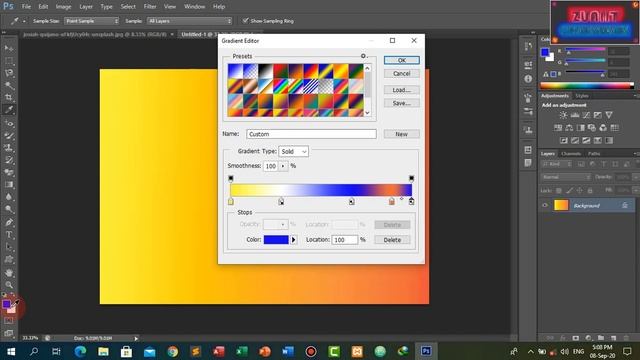Select the Eyedropper tool in the toolbox
Screen dimensions: 640x360
tap(9, 110)
